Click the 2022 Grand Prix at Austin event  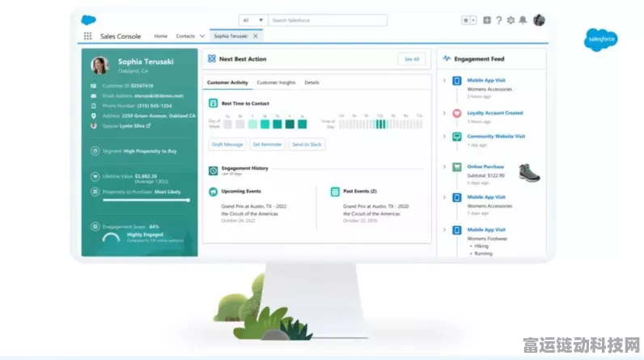(x=253, y=214)
